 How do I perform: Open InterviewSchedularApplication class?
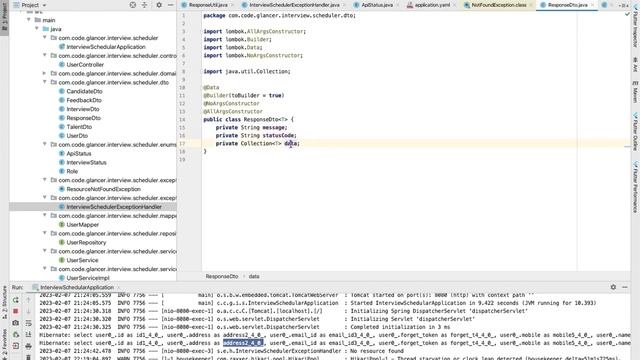tap(106, 47)
